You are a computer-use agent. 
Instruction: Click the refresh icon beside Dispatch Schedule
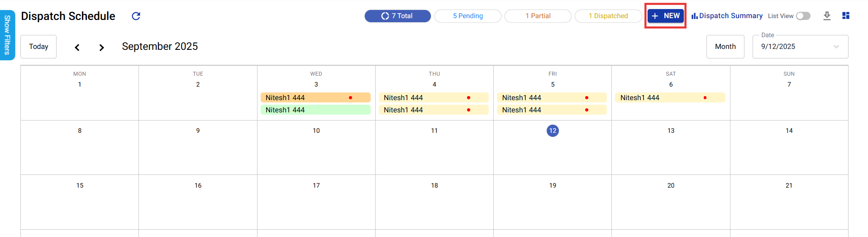[x=136, y=16]
